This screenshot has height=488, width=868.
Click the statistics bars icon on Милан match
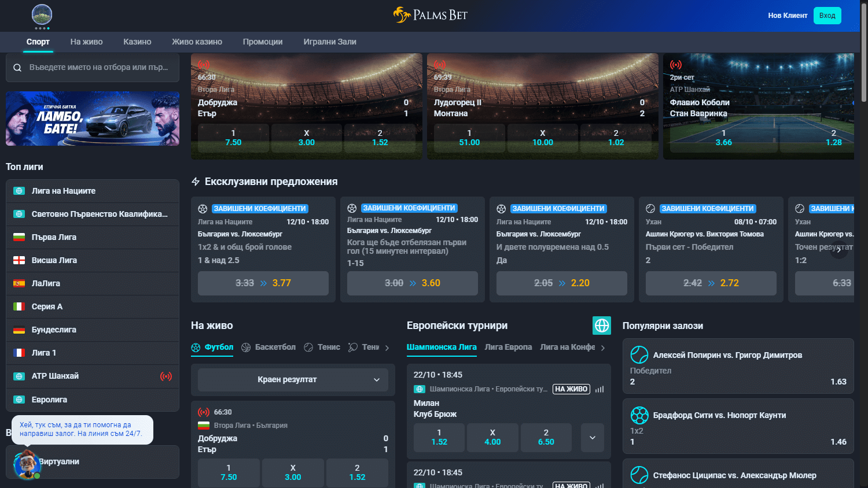tap(599, 389)
